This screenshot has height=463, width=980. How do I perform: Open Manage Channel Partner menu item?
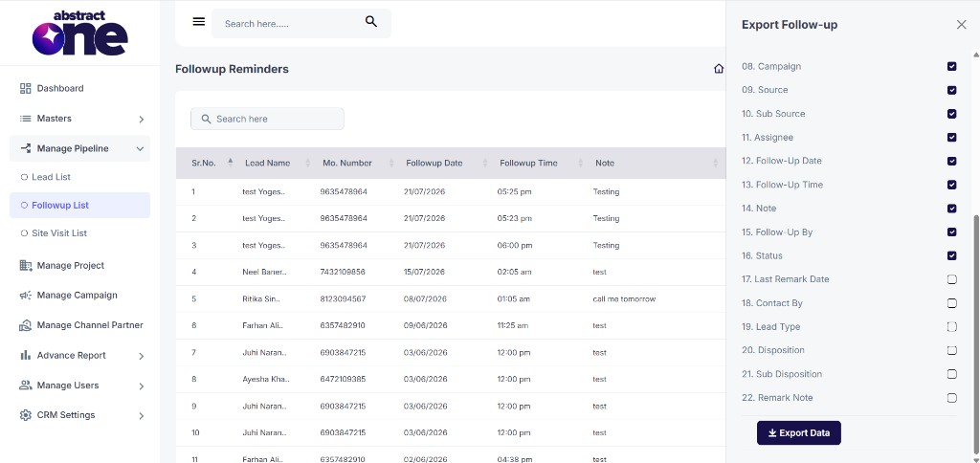coord(80,325)
